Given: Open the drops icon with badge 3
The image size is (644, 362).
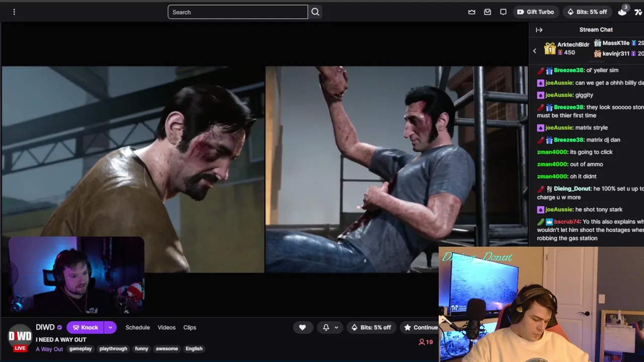Looking at the screenshot, I should click(623, 11).
